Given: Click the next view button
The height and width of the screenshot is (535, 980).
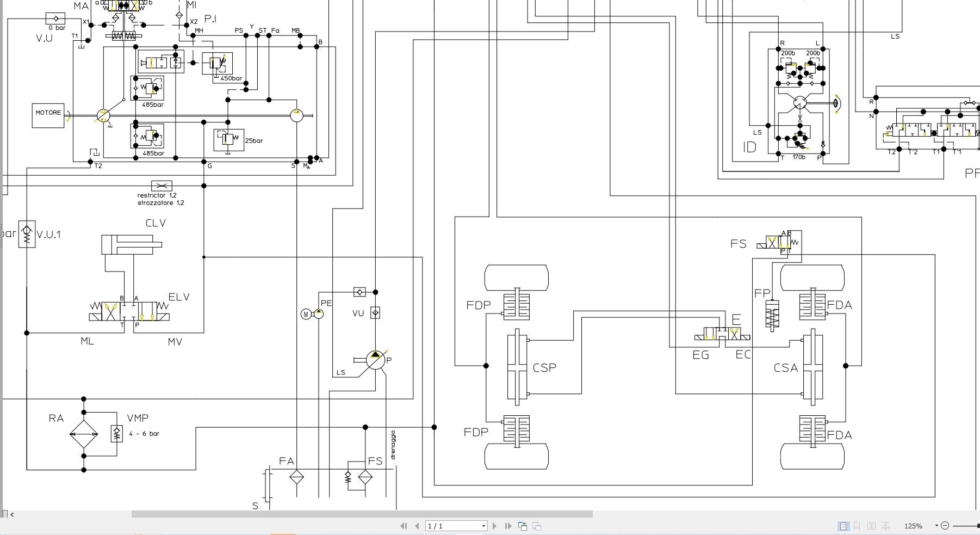Looking at the screenshot, I should (x=537, y=526).
